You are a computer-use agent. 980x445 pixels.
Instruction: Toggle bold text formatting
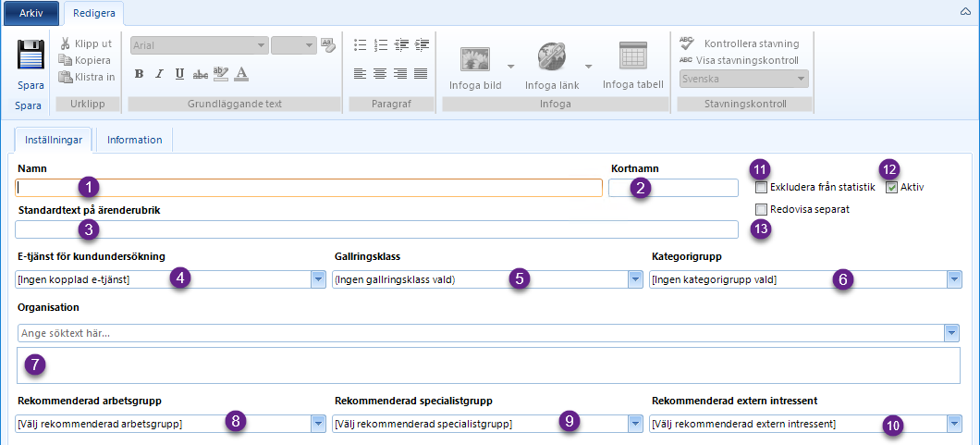click(x=140, y=74)
